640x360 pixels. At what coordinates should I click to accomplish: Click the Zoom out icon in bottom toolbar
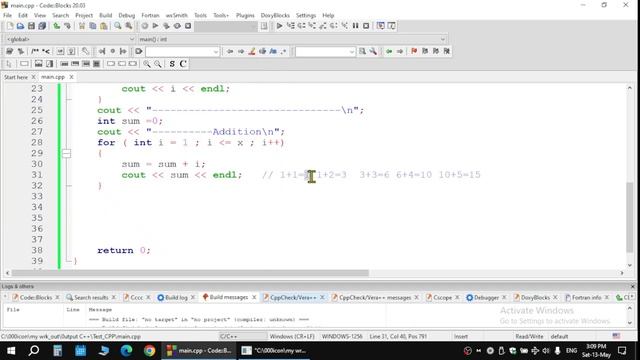click(158, 64)
